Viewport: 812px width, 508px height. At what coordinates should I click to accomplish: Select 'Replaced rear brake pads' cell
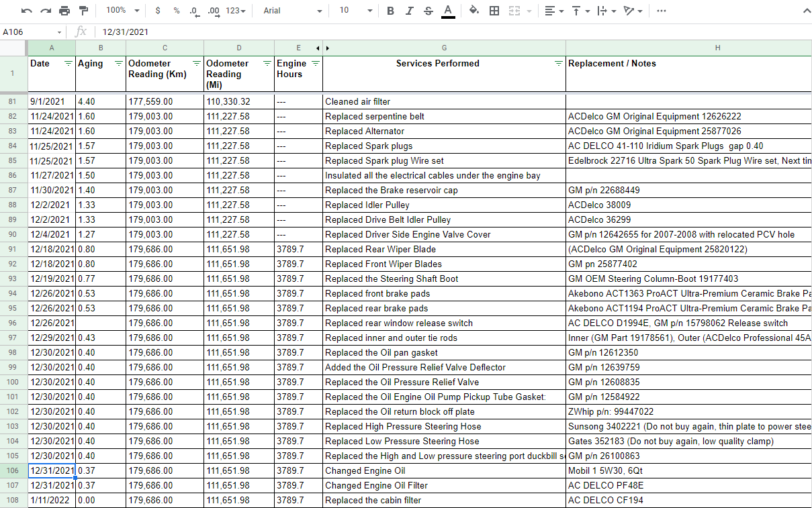coord(444,308)
